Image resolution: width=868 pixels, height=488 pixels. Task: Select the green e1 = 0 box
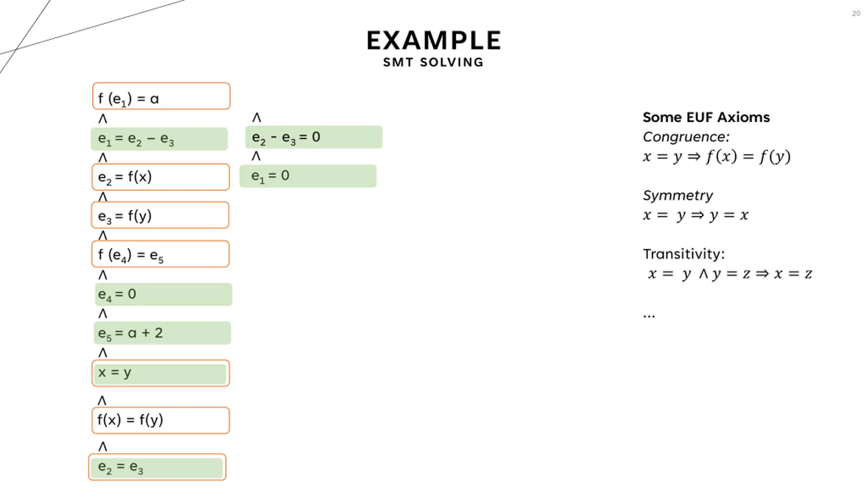coord(308,176)
